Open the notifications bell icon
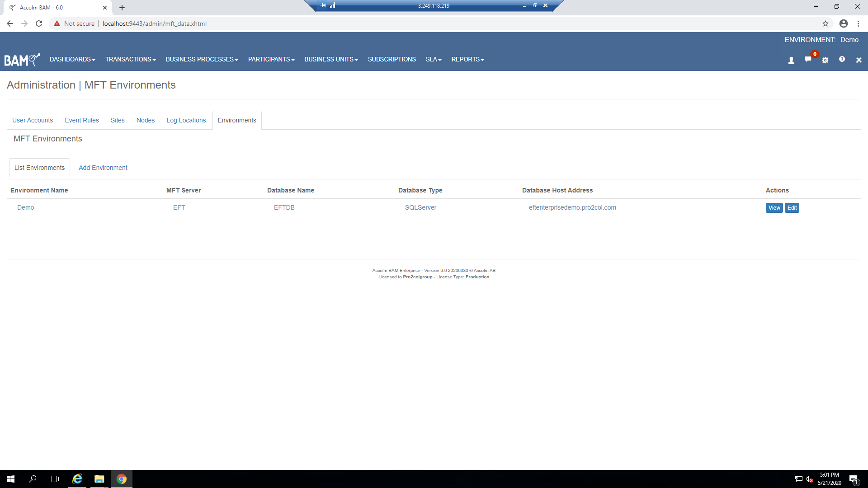Image resolution: width=868 pixels, height=488 pixels. 809,59
